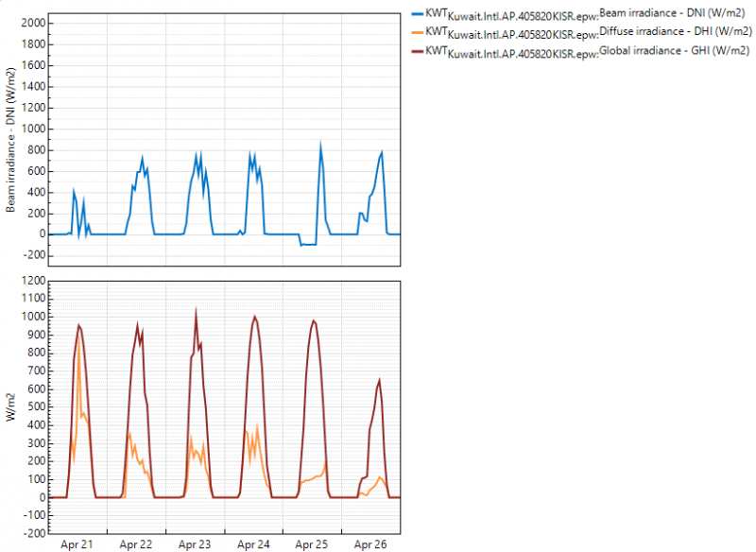The width and height of the screenshot is (756, 552).
Task: Click the Apr 23 date label
Action: (x=195, y=545)
